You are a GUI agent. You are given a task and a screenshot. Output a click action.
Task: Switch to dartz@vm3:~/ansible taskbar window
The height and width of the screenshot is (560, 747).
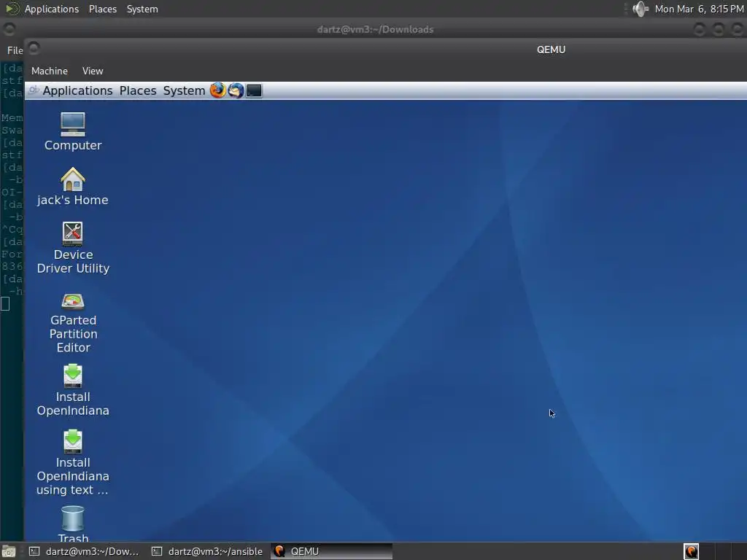tap(207, 551)
